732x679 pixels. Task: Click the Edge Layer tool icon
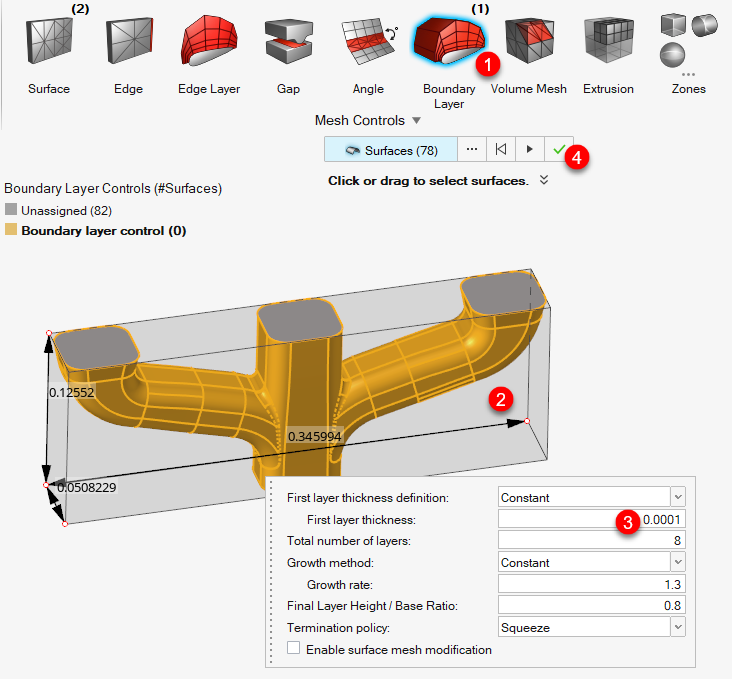click(208, 42)
